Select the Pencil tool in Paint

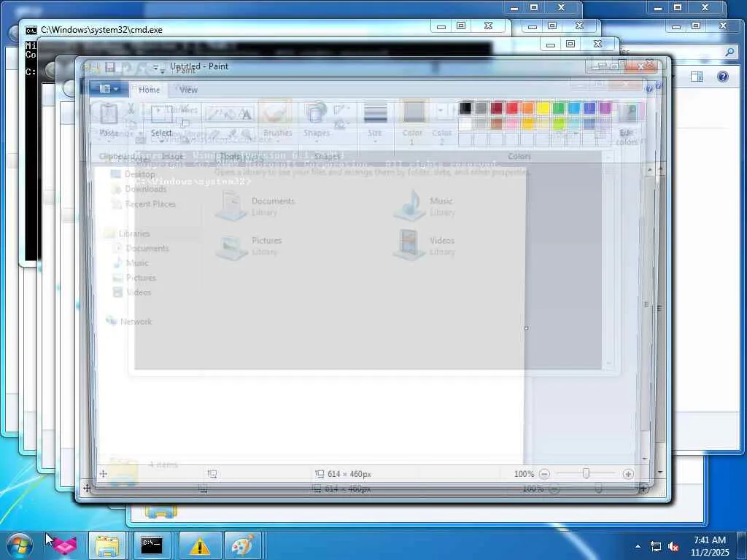pyautogui.click(x=213, y=114)
